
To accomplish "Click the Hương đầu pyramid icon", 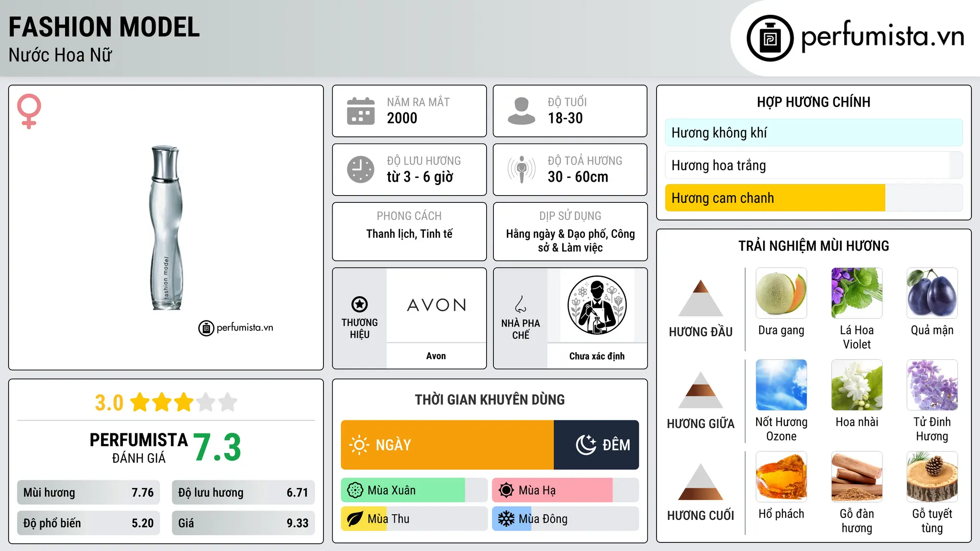I will (x=701, y=298).
